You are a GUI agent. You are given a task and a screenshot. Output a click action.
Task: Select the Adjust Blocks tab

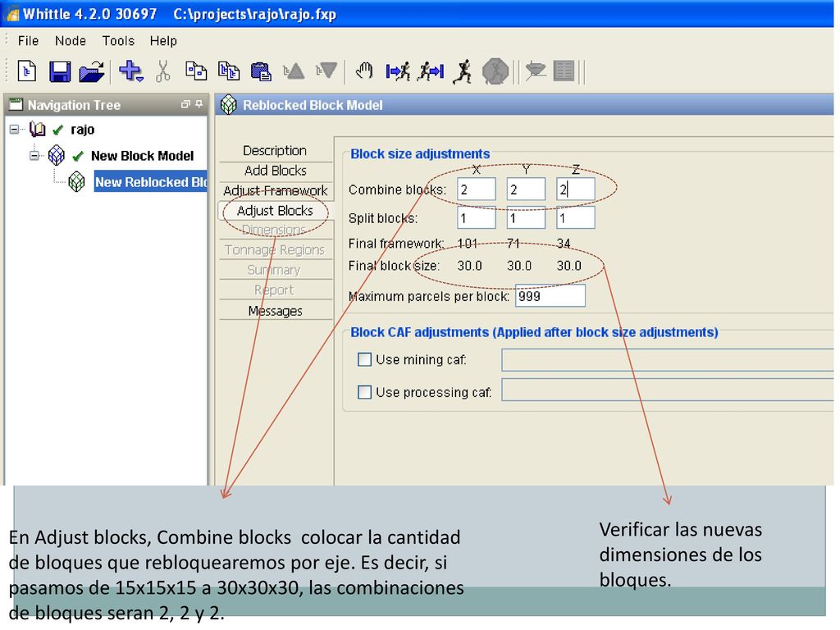pos(276,211)
